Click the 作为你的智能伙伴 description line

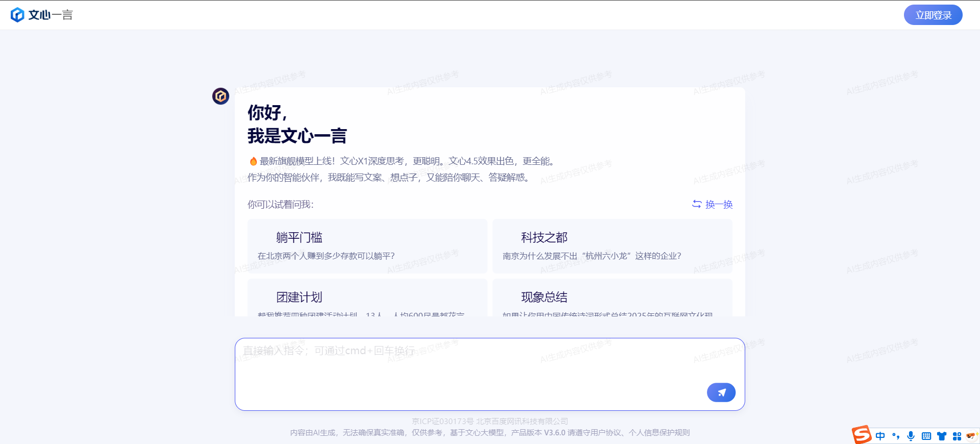click(x=389, y=177)
